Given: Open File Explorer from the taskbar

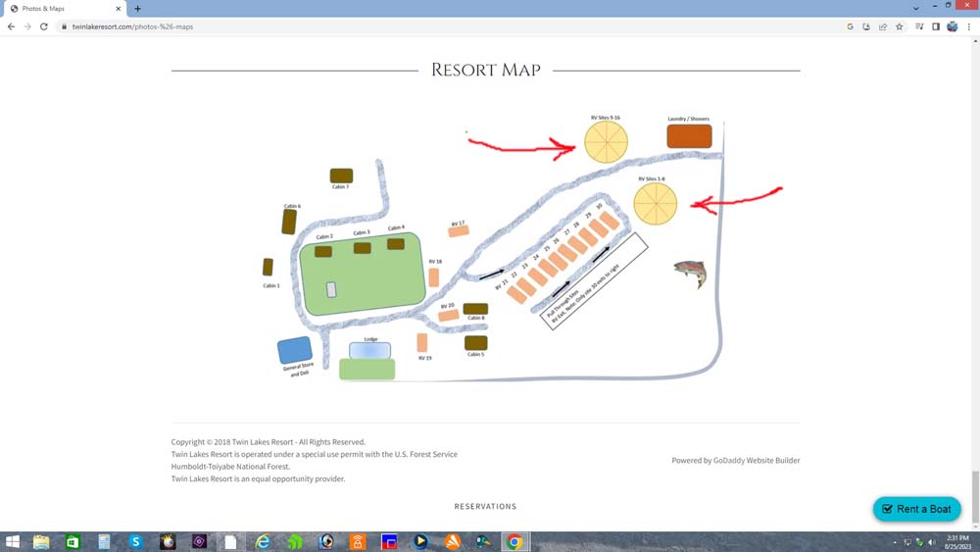Looking at the screenshot, I should [41, 541].
